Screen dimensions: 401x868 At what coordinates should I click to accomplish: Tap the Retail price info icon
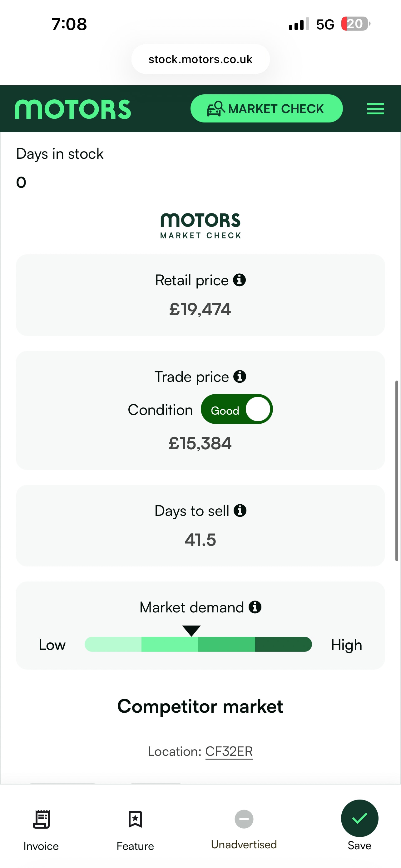coord(240,280)
